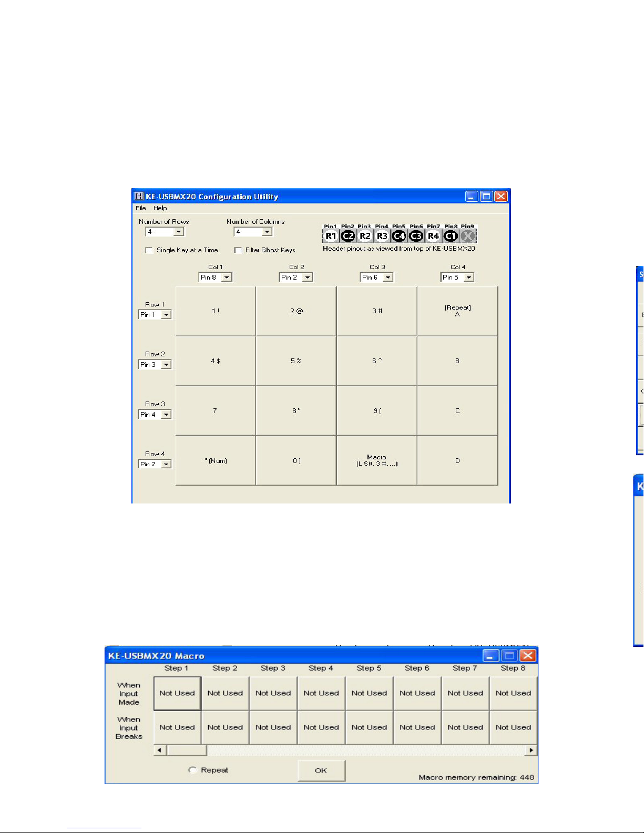This screenshot has height=833, width=644.
Task: Open Row 2 pin dropdown (Pin 3)
Action: [x=166, y=365]
